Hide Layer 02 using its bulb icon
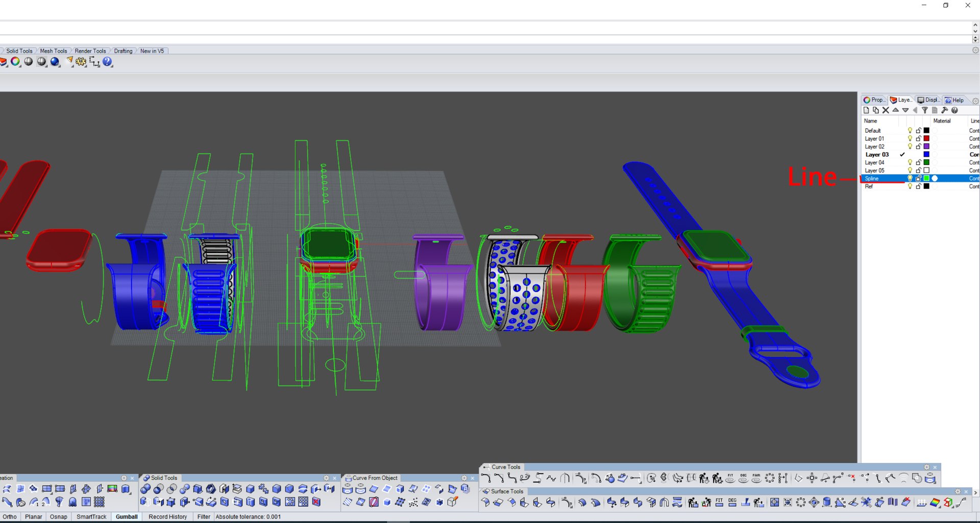Image resolution: width=980 pixels, height=523 pixels. tap(910, 147)
